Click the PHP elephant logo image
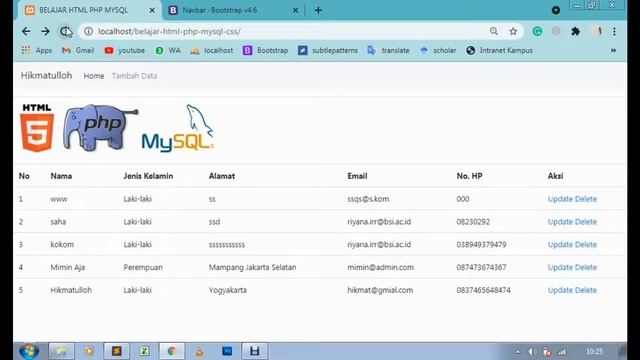 pyautogui.click(x=100, y=128)
